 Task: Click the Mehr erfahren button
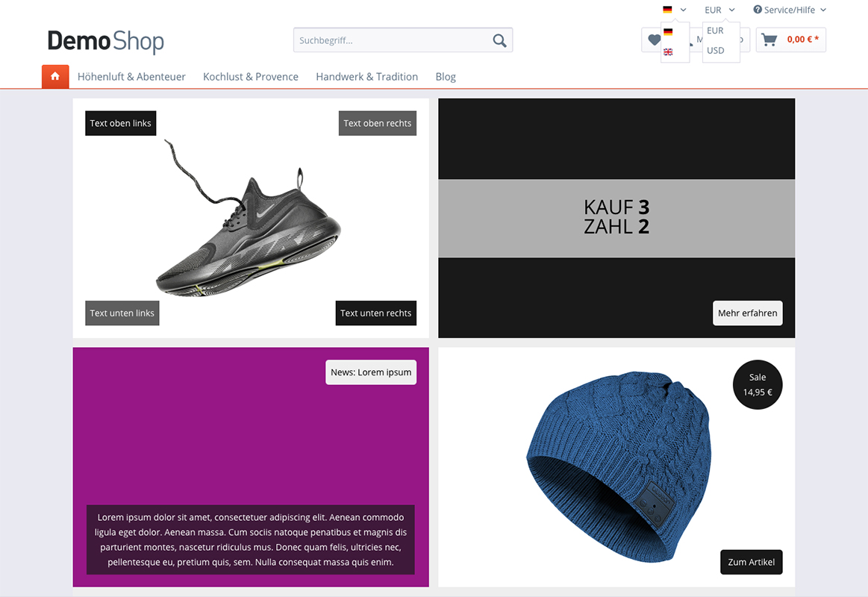747,313
